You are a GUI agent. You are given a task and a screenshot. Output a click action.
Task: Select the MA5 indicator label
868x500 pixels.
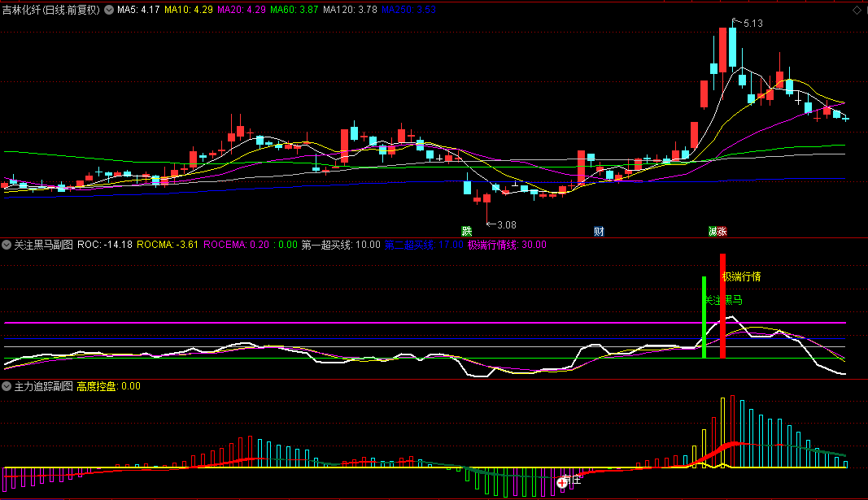tap(137, 11)
